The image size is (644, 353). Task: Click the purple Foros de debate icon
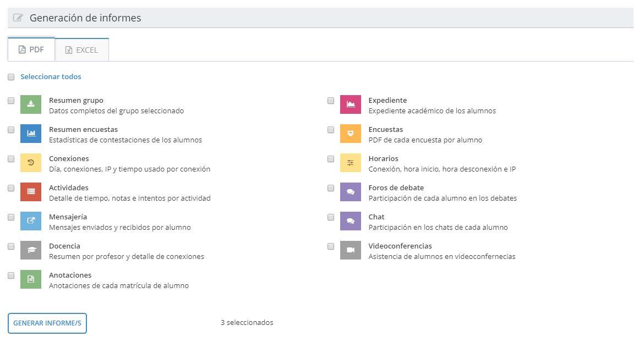pos(350,192)
